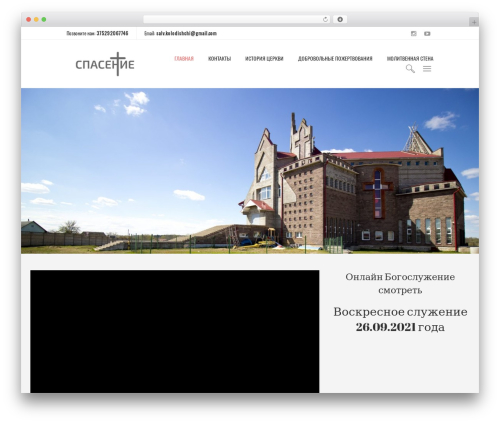The width and height of the screenshot is (500, 423).
Task: Open Добровольные пожертвования menu item
Action: click(x=335, y=59)
